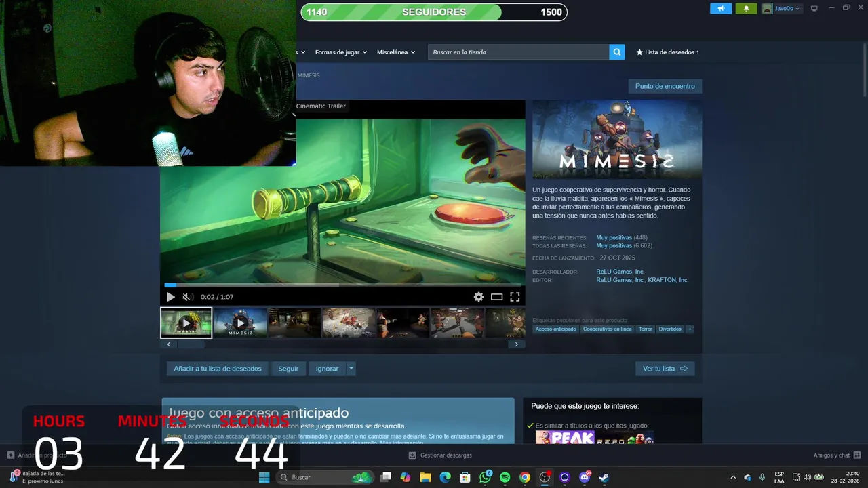Open Acceso anticipado tag
Image resolution: width=868 pixels, height=488 pixels.
pyautogui.click(x=555, y=329)
